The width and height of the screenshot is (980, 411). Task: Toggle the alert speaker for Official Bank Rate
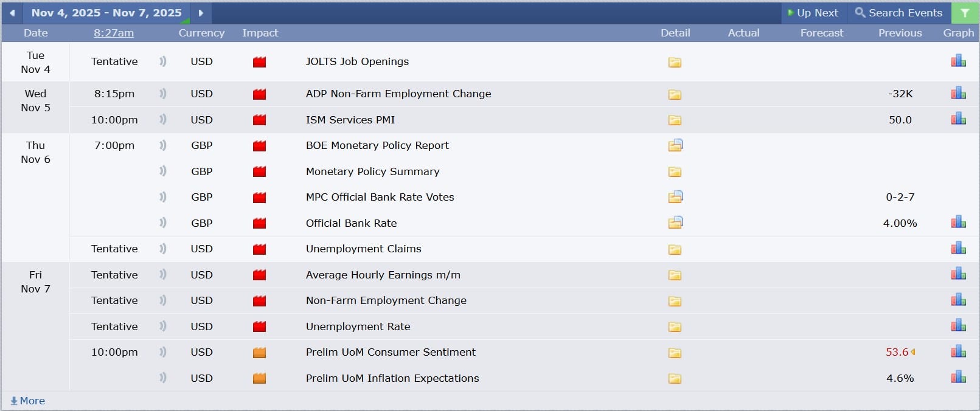tap(162, 223)
